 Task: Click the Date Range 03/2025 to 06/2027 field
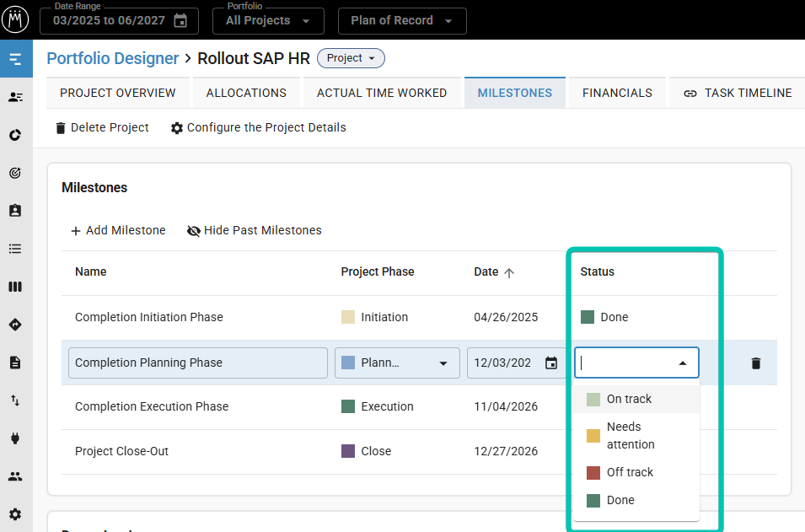119,21
